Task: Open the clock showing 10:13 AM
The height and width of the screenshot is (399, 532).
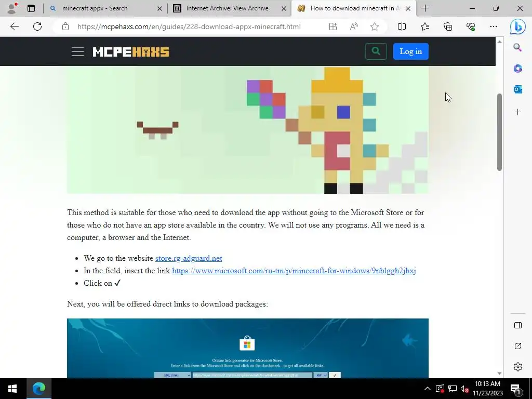Action: click(x=487, y=389)
